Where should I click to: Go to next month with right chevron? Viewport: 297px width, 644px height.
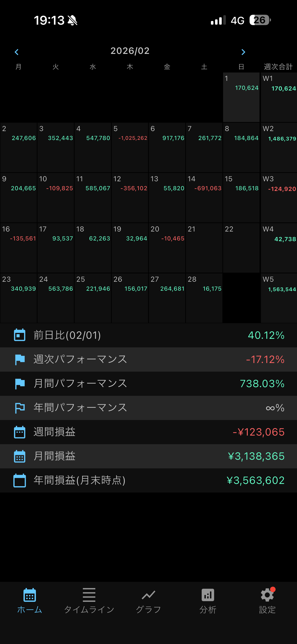[x=243, y=52]
